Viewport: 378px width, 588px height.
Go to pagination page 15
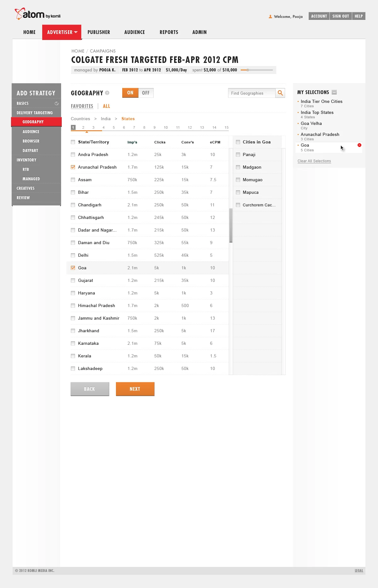pyautogui.click(x=226, y=127)
